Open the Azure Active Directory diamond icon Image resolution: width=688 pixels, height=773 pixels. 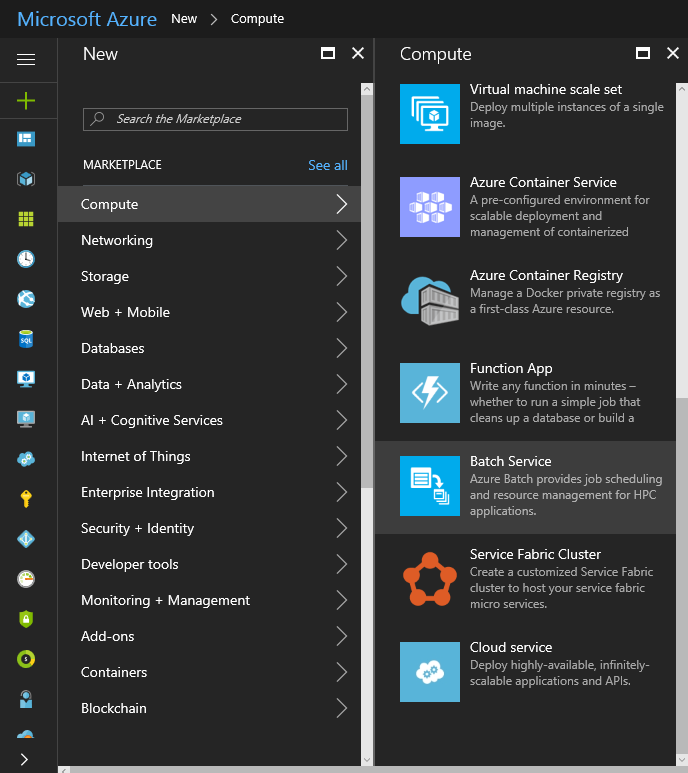(x=26, y=539)
